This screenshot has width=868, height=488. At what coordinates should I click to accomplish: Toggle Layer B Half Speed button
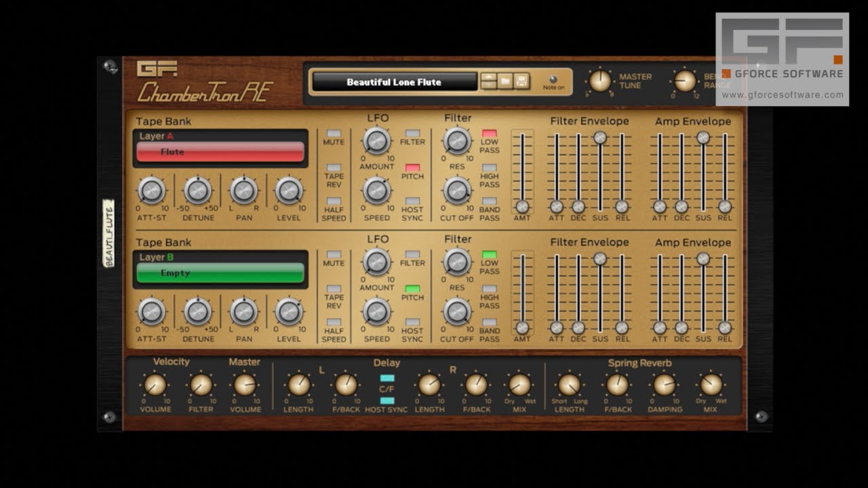coord(334,323)
